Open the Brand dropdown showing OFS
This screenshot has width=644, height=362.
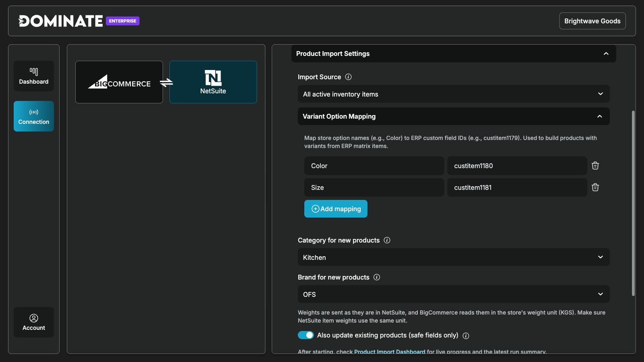click(x=454, y=294)
